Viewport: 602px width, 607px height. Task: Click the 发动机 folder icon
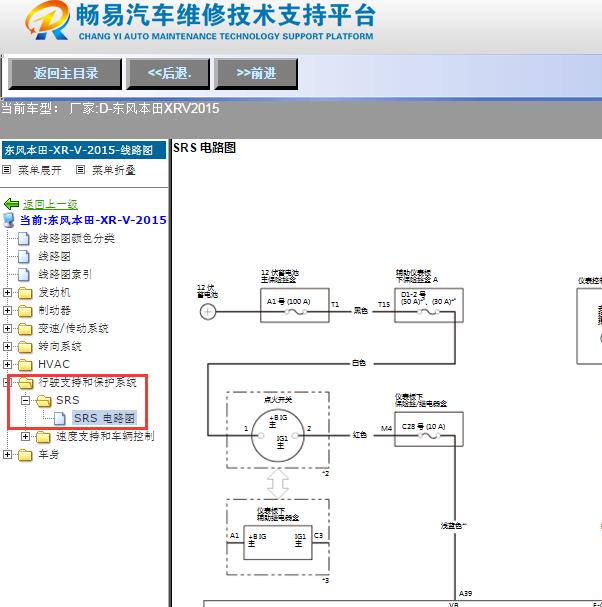tap(25, 293)
